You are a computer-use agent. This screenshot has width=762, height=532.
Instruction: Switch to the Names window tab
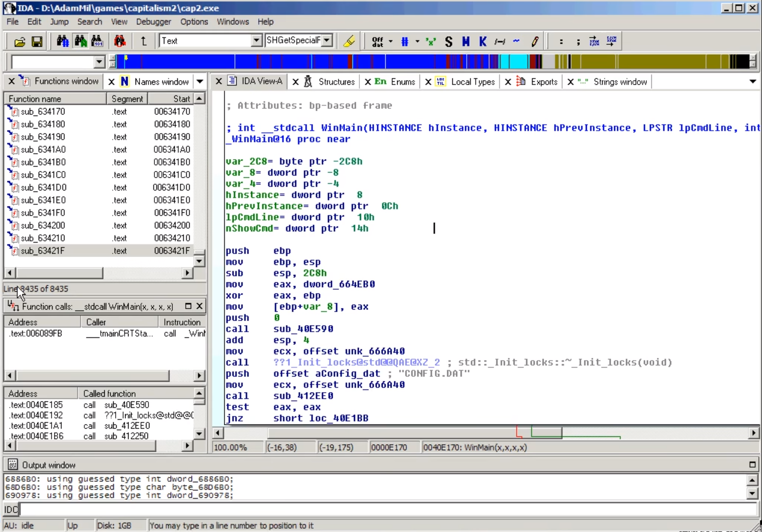coord(155,81)
